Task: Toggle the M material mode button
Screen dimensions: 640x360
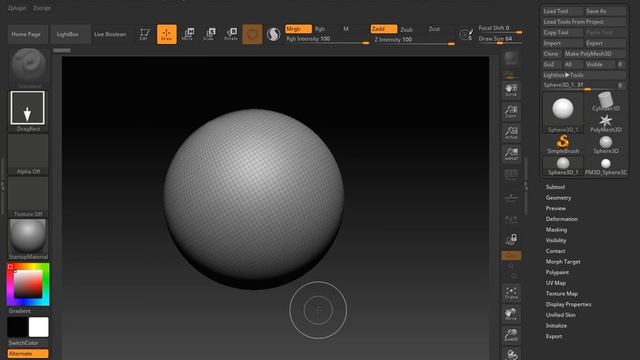Action: (346, 29)
